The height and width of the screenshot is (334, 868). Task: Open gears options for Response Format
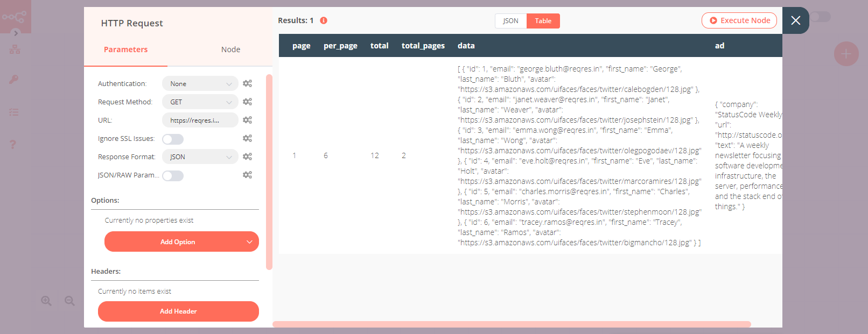tap(247, 157)
